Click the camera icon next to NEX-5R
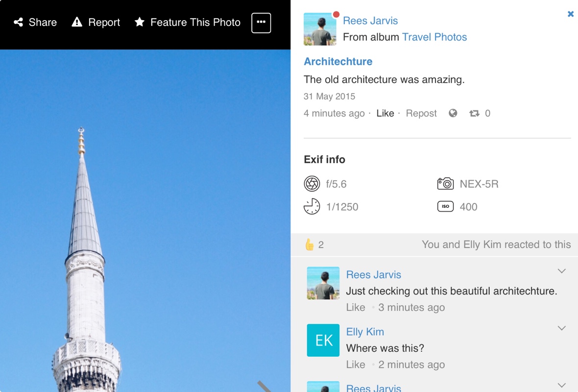Image resolution: width=578 pixels, height=392 pixels. [x=445, y=183]
